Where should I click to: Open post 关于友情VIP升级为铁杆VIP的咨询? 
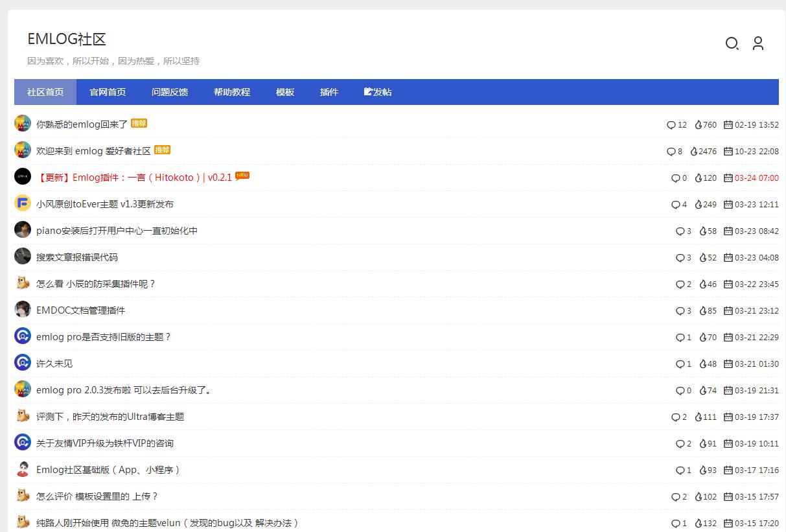tap(105, 443)
